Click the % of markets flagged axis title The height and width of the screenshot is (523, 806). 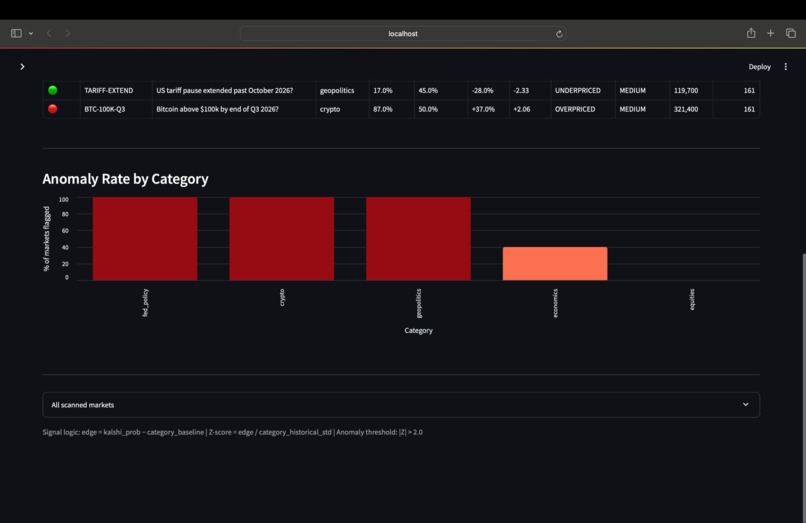[47, 239]
